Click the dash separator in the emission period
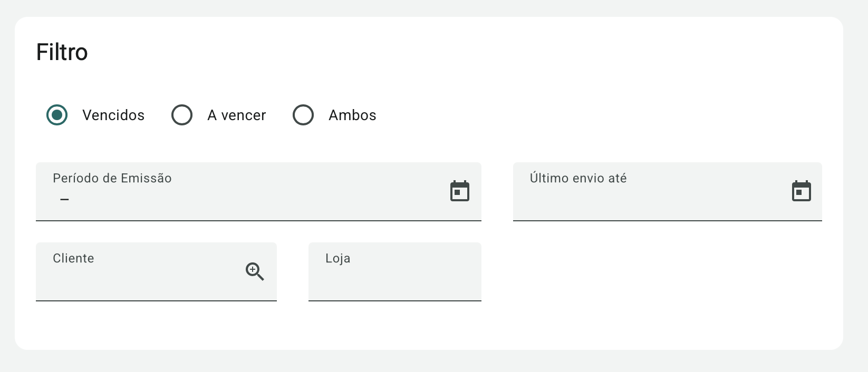 click(64, 200)
